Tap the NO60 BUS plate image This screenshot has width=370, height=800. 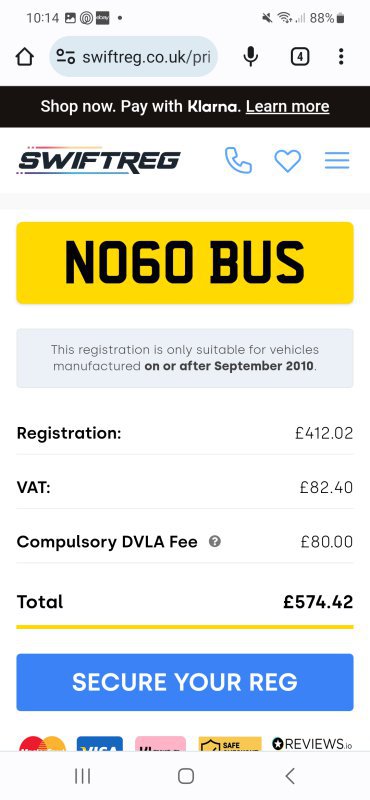coord(185,263)
